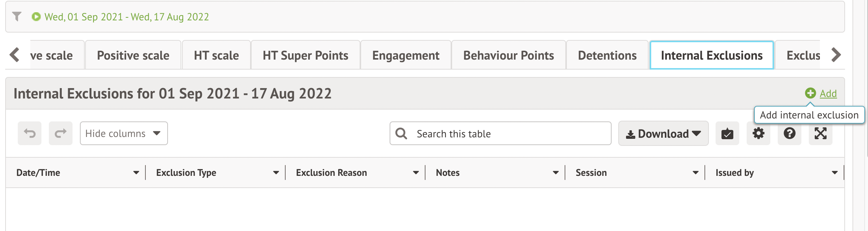The width and height of the screenshot is (868, 231).
Task: Click the redo arrow icon
Action: pyautogui.click(x=61, y=133)
